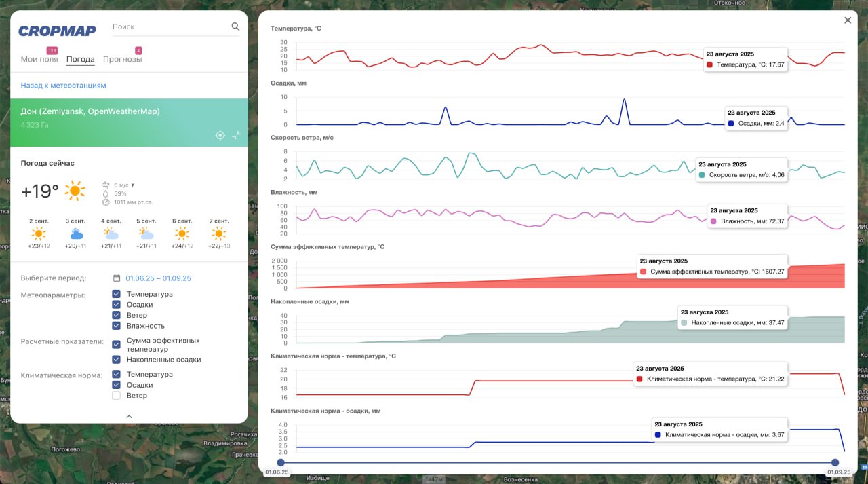This screenshot has width=868, height=484.
Task: Click the wind speed icon in current weather
Action: (106, 185)
